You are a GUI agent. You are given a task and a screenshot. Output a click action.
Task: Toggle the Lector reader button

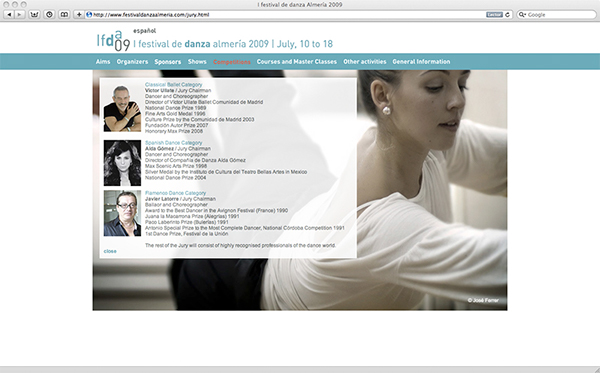(x=494, y=15)
